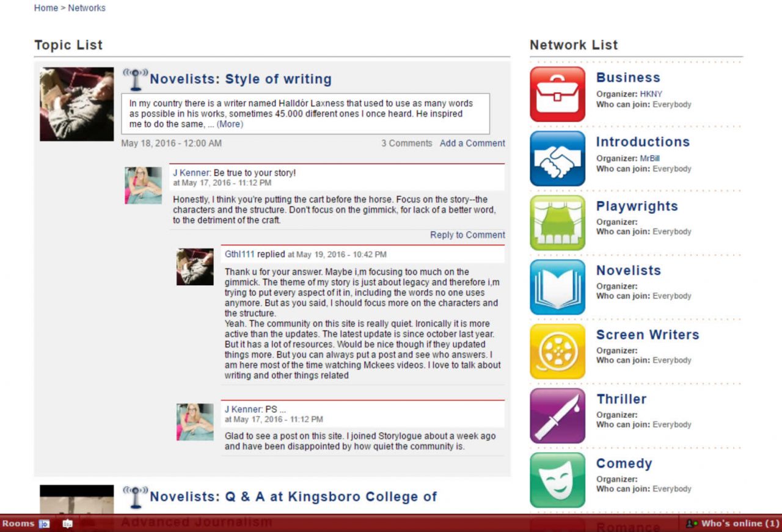
Task: Click the broadcast antenna icon beside Style of writing
Action: (x=135, y=79)
